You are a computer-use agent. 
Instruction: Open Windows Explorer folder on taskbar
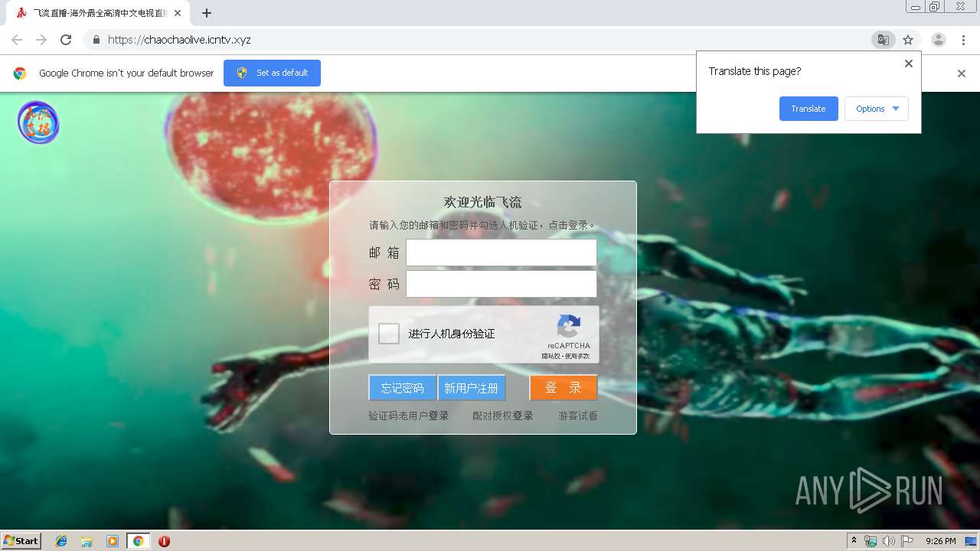(87, 541)
